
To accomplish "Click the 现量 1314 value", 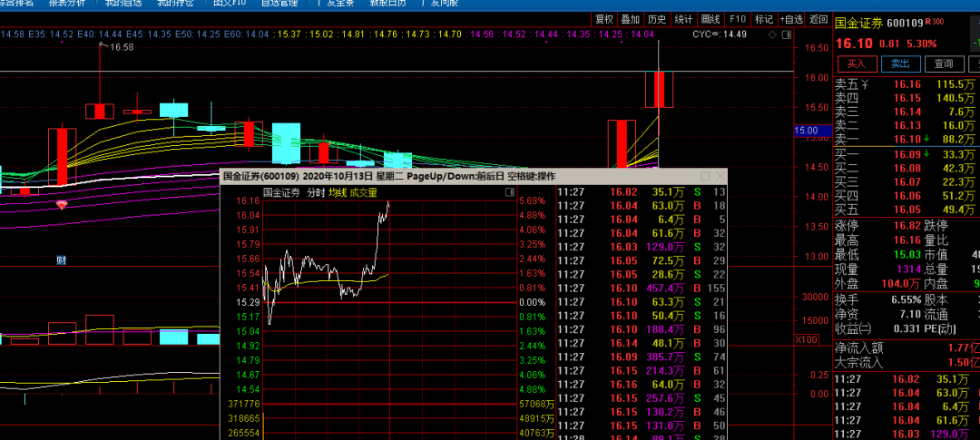I will click(908, 269).
